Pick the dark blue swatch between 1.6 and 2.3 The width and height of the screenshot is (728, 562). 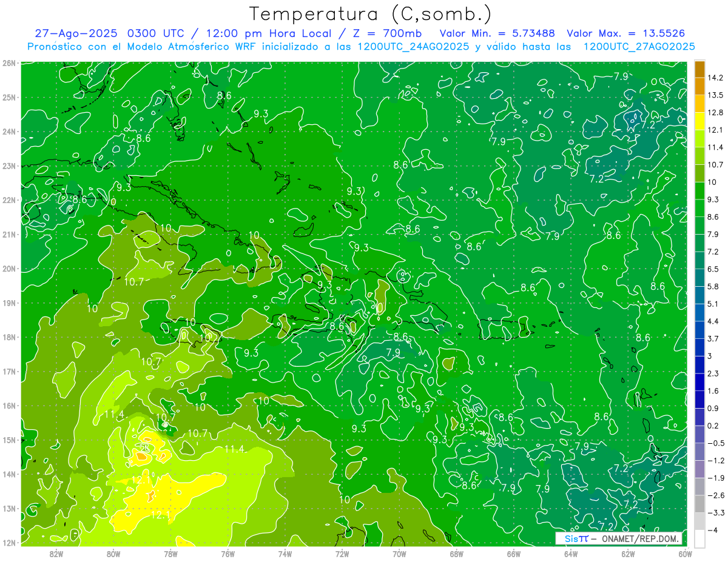699,383
